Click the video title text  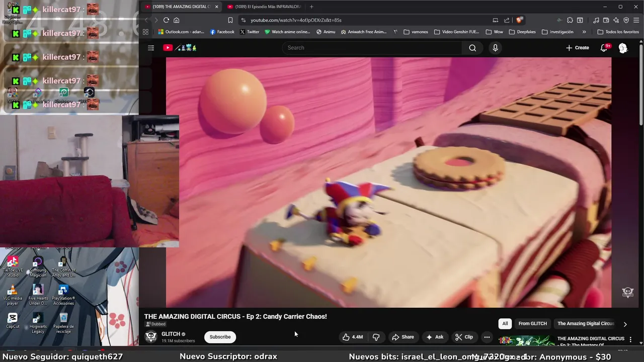tap(235, 316)
